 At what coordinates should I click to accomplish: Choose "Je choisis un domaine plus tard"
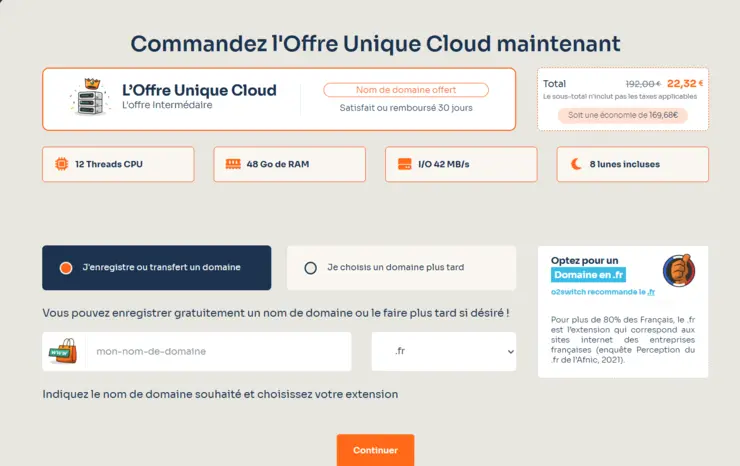click(x=401, y=267)
